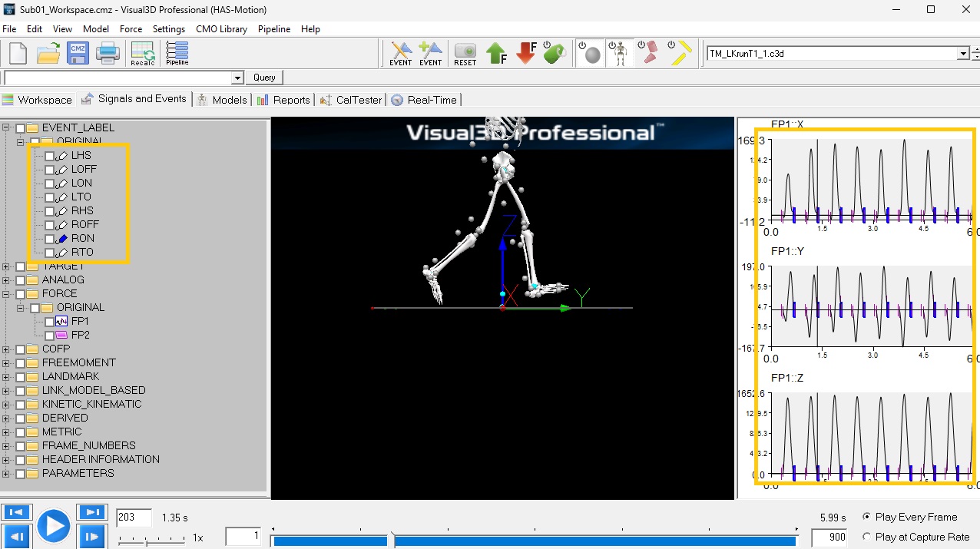
Task: Toggle the yellow force vector display
Action: 680,53
